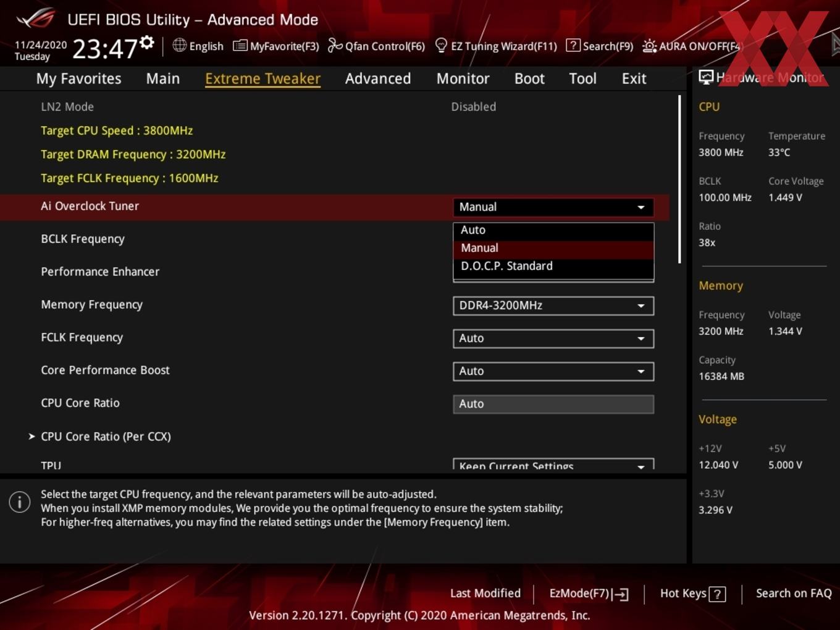Click English language text
Screen dimensions: 840x630
pos(206,46)
